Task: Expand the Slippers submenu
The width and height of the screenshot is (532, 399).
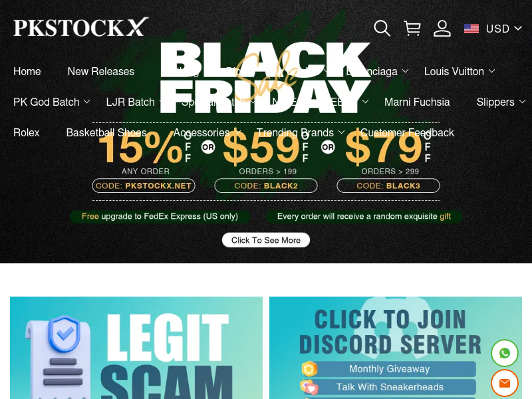Action: 501,102
